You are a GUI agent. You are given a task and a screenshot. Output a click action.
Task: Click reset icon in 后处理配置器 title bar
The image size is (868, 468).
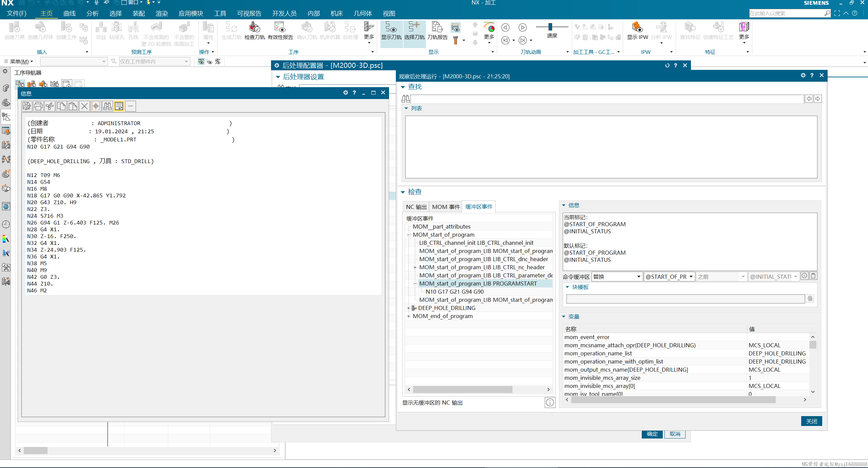coord(667,65)
